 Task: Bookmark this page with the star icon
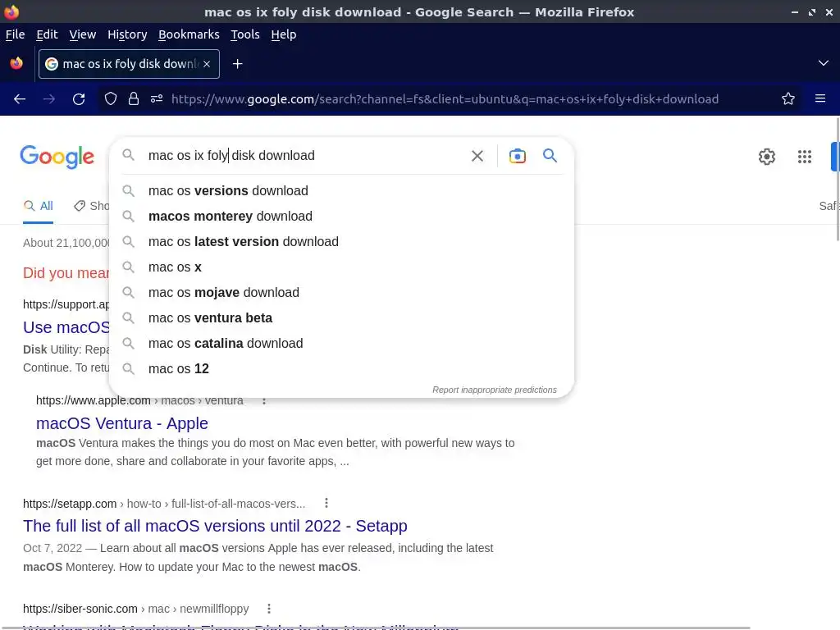(x=787, y=99)
